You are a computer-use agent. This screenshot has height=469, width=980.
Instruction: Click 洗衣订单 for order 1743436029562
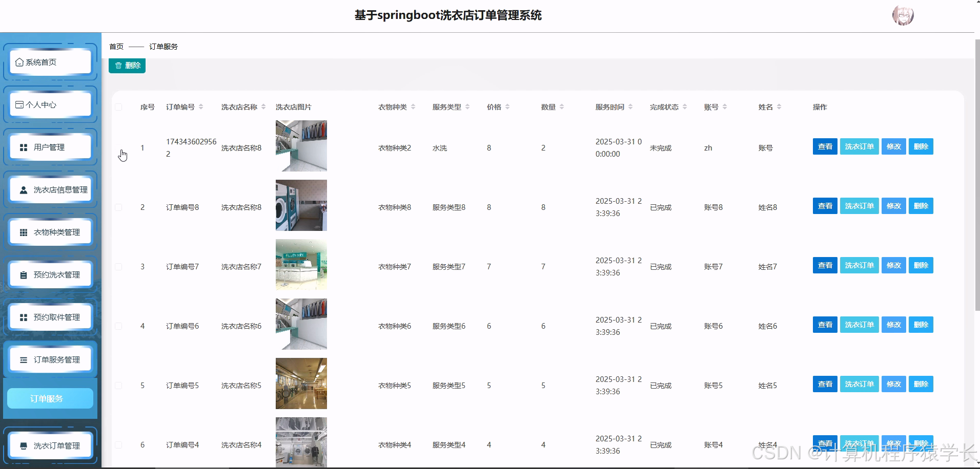pyautogui.click(x=859, y=146)
